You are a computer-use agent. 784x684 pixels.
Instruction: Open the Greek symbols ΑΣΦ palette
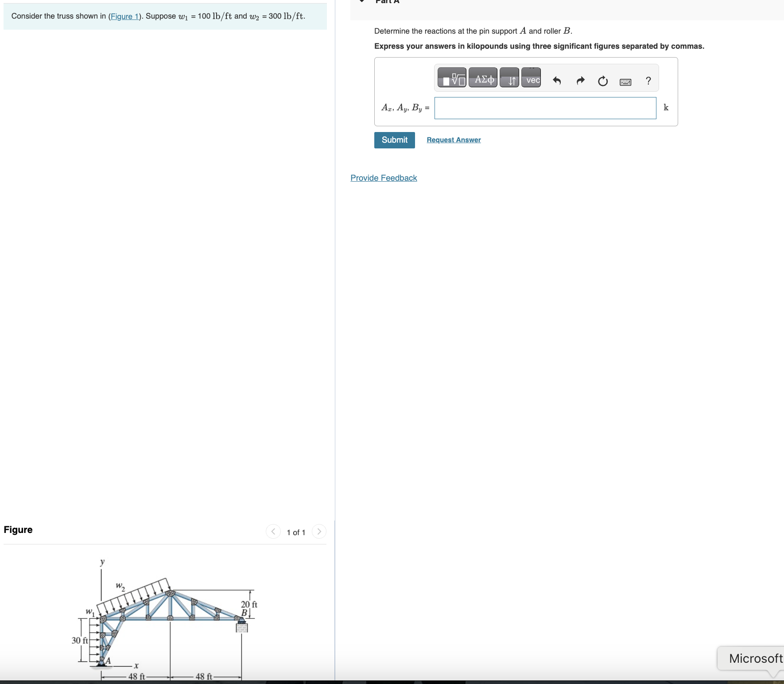(483, 78)
